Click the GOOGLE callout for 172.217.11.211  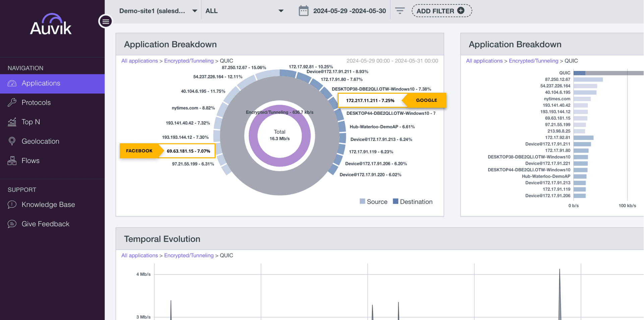point(426,100)
